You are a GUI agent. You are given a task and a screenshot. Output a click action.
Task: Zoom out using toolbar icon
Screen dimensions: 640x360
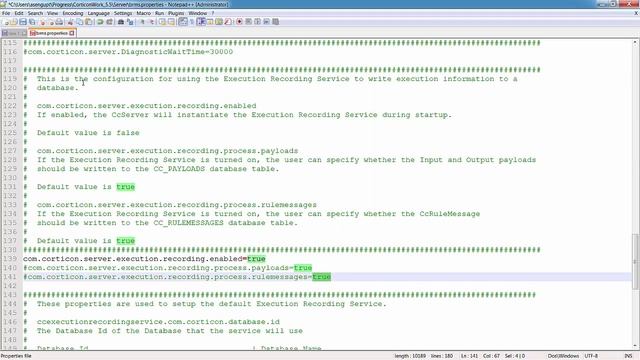[x=151, y=22]
